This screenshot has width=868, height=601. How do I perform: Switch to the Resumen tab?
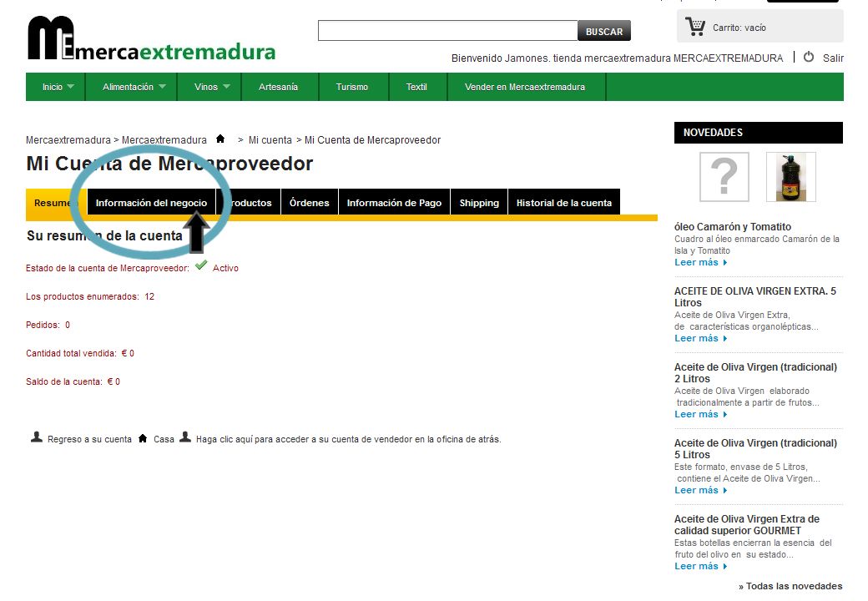coord(55,203)
